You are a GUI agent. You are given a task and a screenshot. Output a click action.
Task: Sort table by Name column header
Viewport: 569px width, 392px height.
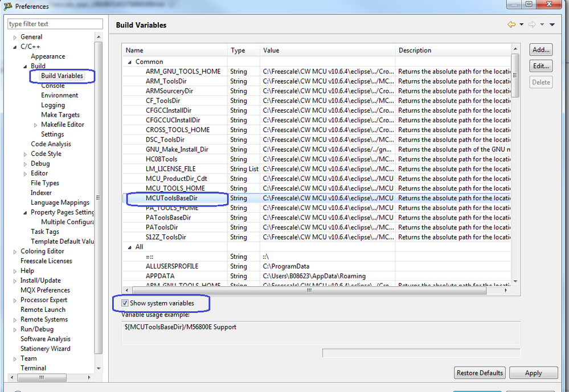point(174,50)
